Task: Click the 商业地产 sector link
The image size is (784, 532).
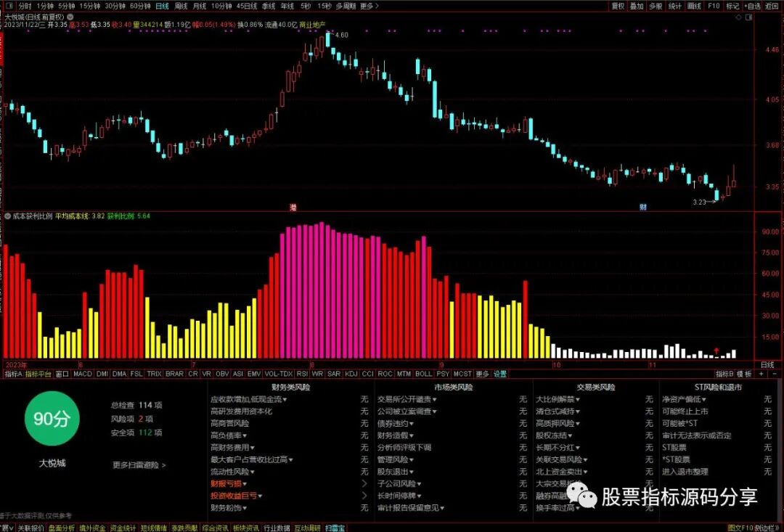Action: 312,25
